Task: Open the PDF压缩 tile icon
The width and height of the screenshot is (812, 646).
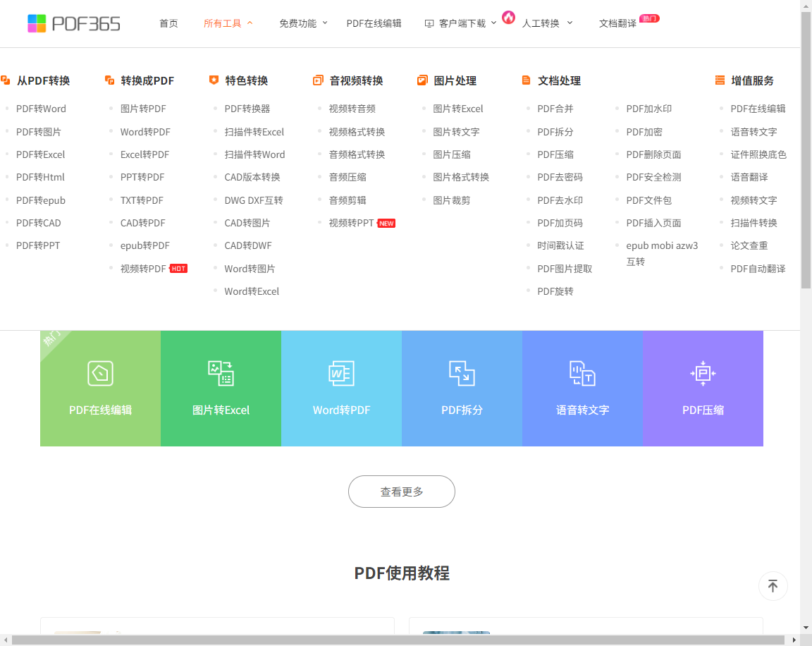Action: 703,374
